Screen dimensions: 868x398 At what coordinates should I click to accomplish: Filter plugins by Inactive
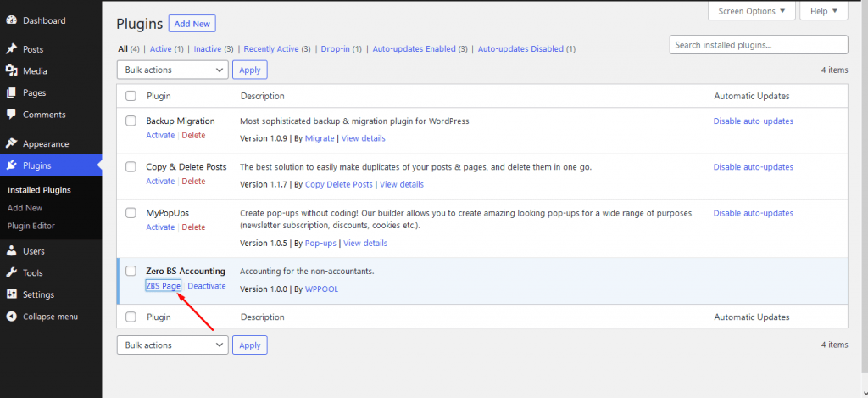coord(208,48)
